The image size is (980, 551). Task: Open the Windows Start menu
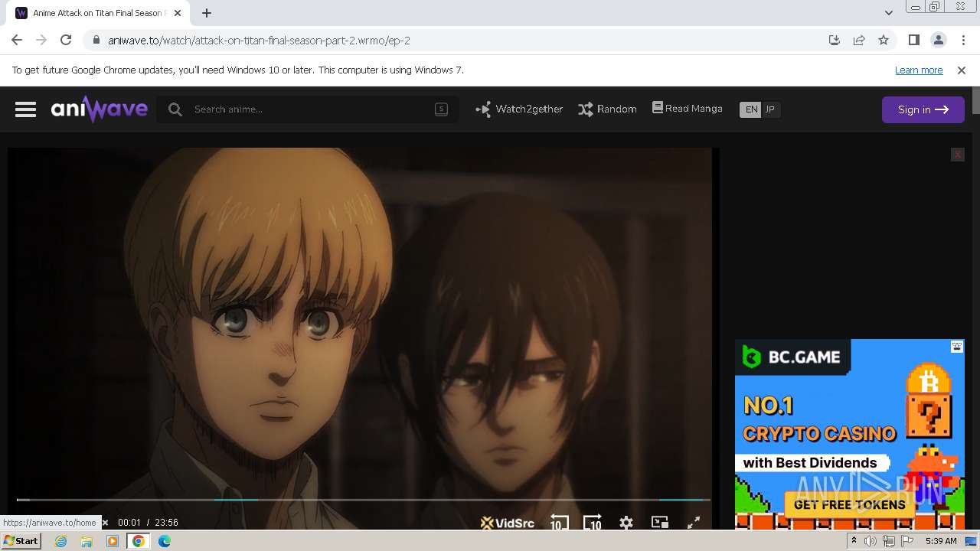click(x=21, y=541)
